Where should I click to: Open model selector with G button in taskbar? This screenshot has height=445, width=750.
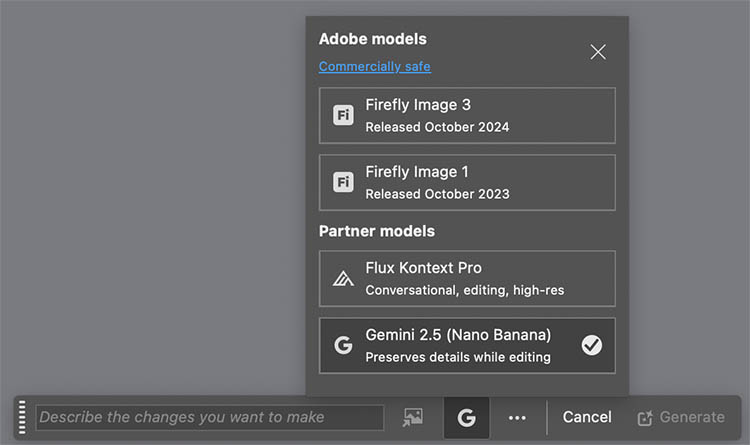point(466,417)
